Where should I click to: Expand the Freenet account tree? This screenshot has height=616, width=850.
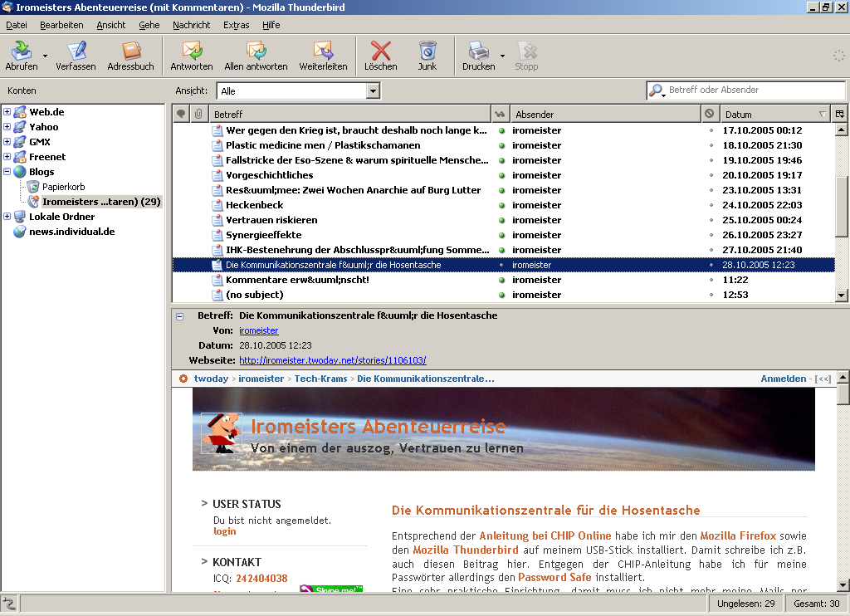click(7, 157)
